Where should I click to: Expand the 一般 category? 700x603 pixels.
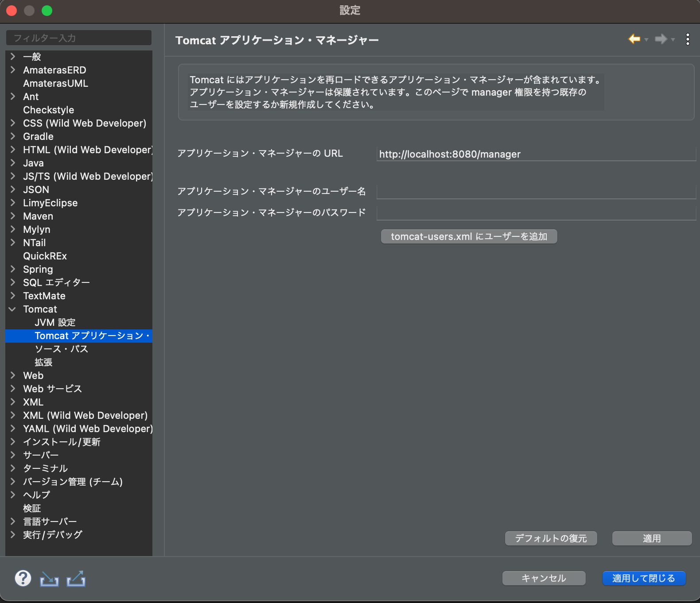click(x=13, y=56)
